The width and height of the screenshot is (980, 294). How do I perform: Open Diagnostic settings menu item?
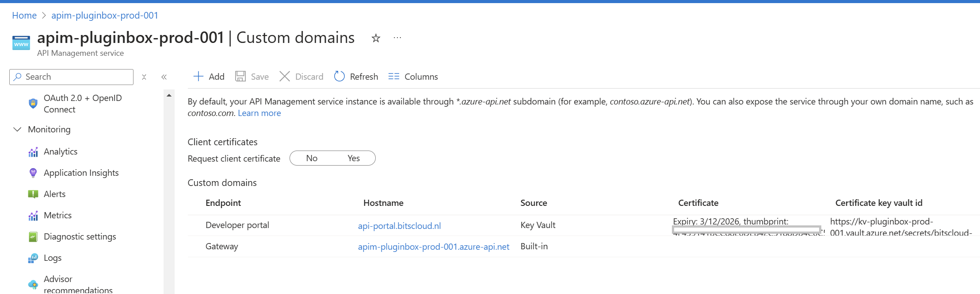(x=80, y=236)
